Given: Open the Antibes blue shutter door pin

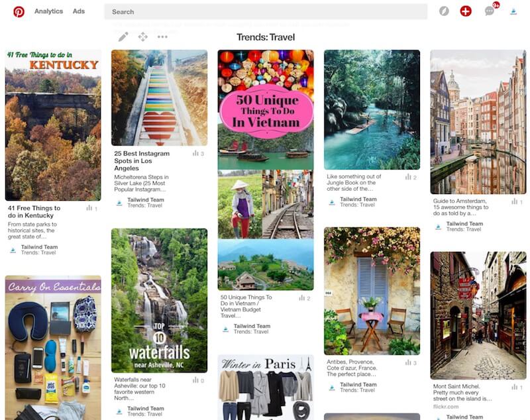Looking at the screenshot, I should 372,291.
